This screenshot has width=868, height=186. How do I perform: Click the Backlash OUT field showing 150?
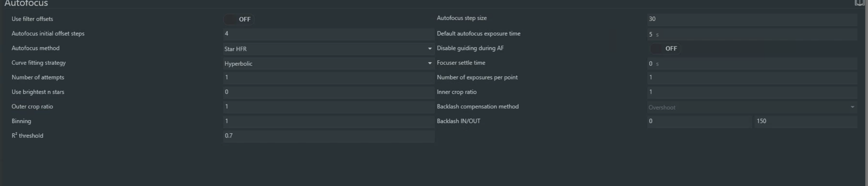click(x=805, y=121)
